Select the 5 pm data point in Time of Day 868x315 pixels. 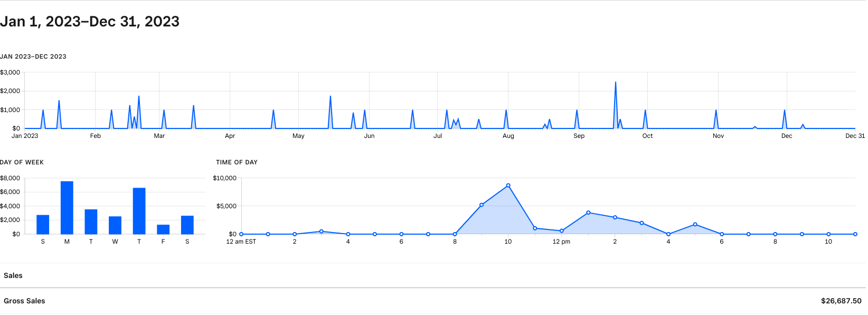click(695, 225)
